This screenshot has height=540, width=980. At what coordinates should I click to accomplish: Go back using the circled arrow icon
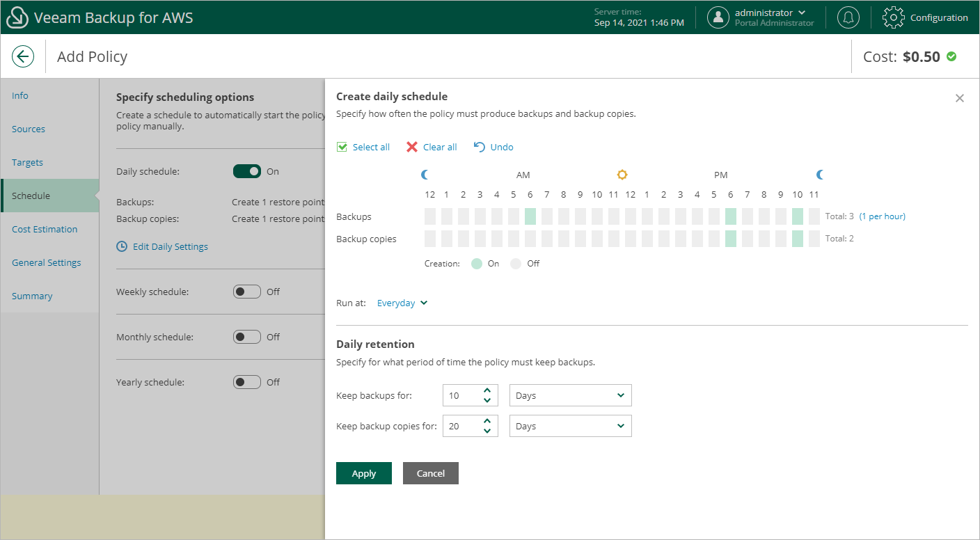click(23, 56)
